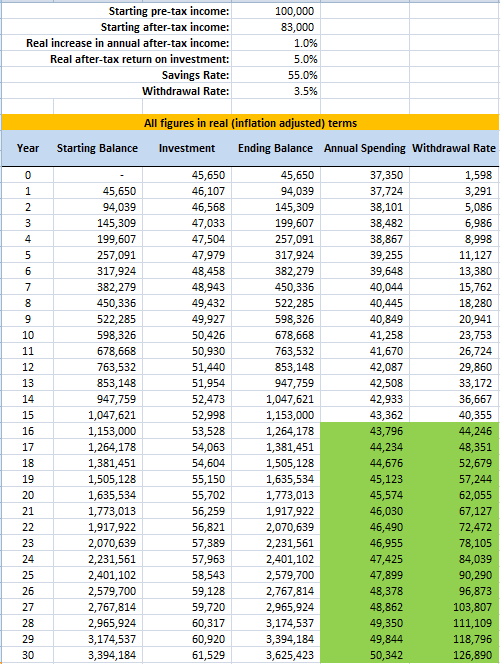Click the withdrawal amount 40,355
Screen dimensions: 500x664
(475, 415)
